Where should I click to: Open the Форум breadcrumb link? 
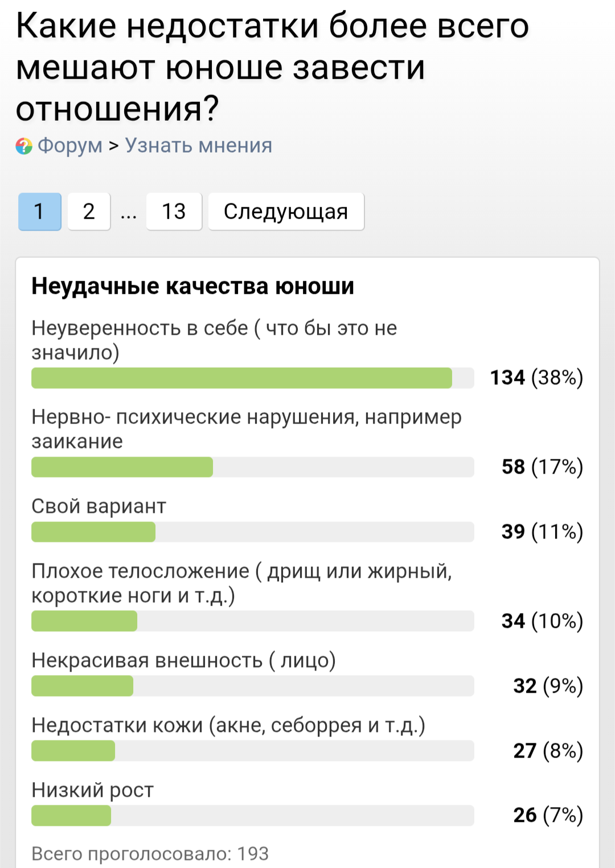pos(69,146)
